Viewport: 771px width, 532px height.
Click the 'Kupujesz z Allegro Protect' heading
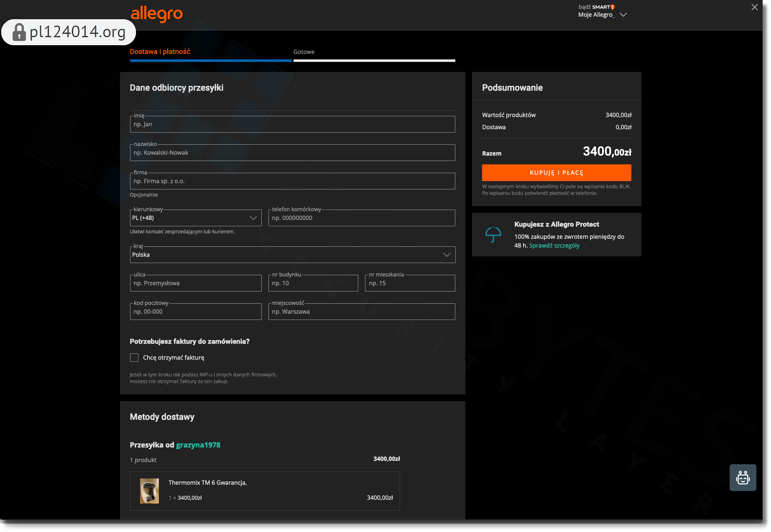click(x=557, y=225)
